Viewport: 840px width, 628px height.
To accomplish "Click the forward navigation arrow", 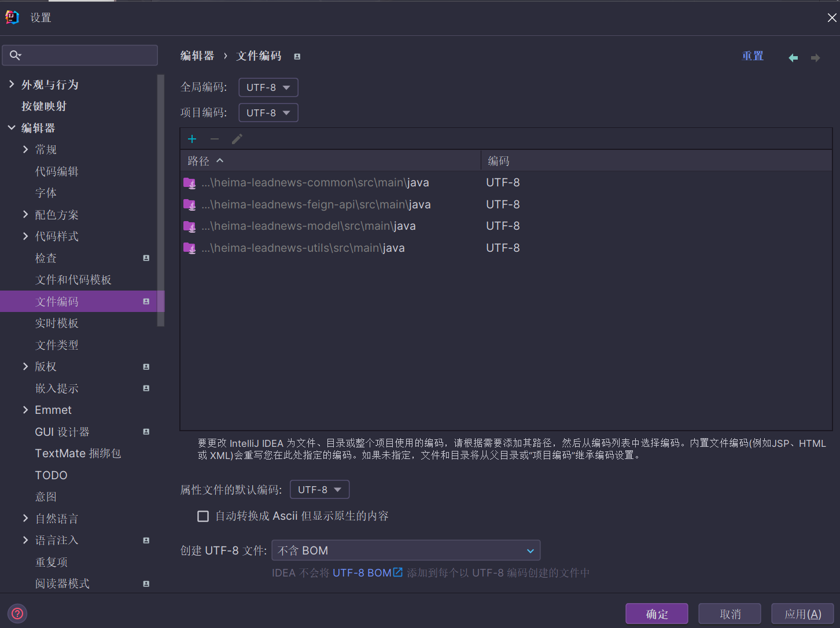I will [x=815, y=58].
